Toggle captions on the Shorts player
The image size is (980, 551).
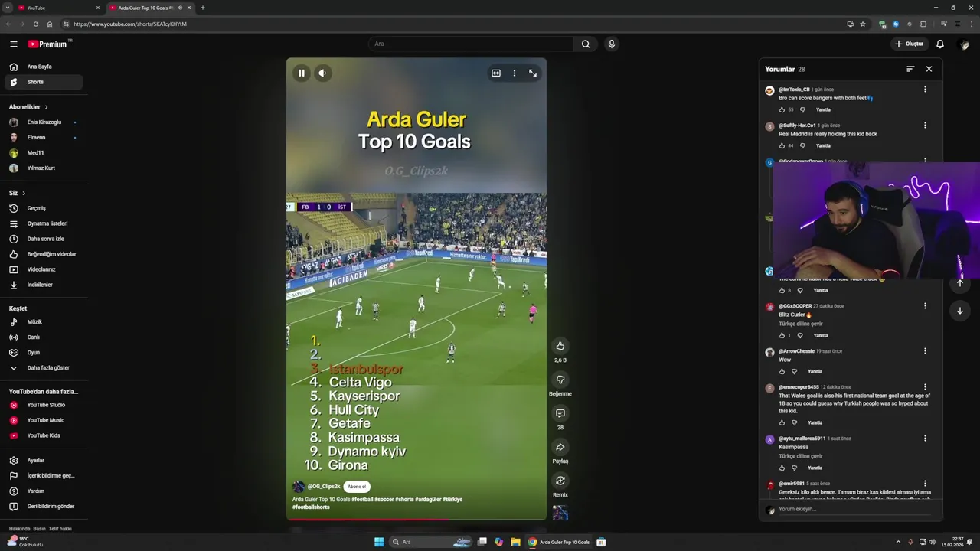pos(496,73)
